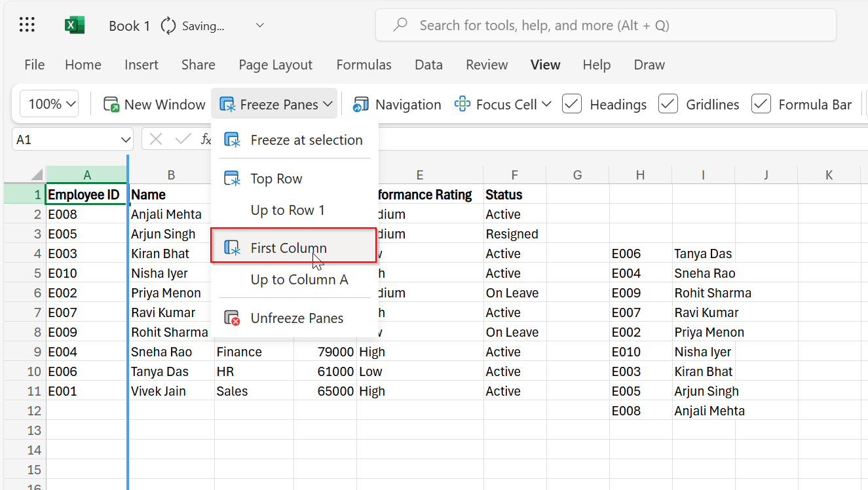Choose First Column from the Freeze menu
Screen dimensions: 868x490
289,248
